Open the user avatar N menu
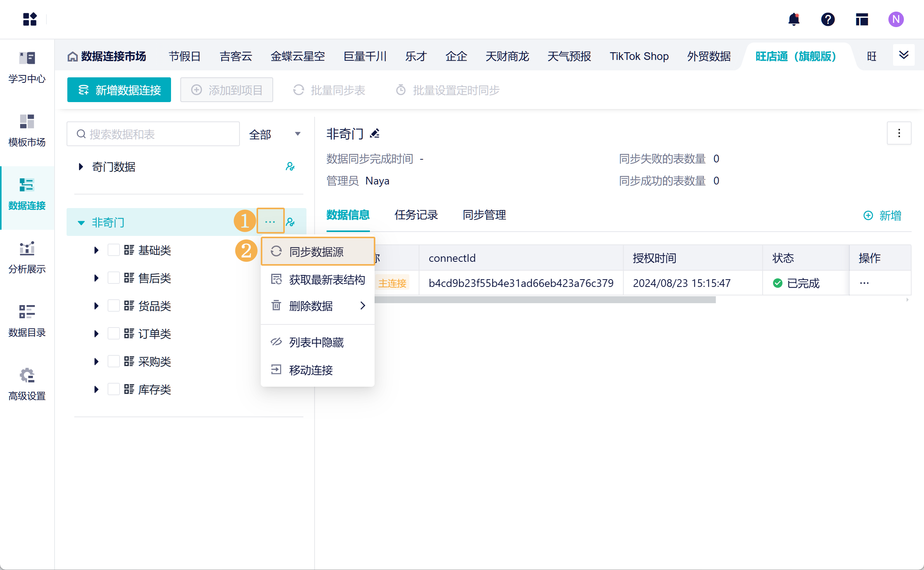 (x=896, y=19)
